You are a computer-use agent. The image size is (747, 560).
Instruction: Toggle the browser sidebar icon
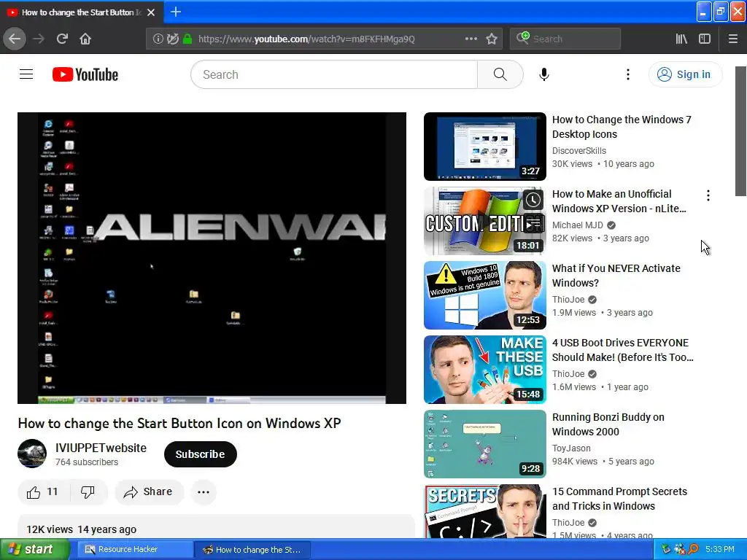[x=705, y=39]
